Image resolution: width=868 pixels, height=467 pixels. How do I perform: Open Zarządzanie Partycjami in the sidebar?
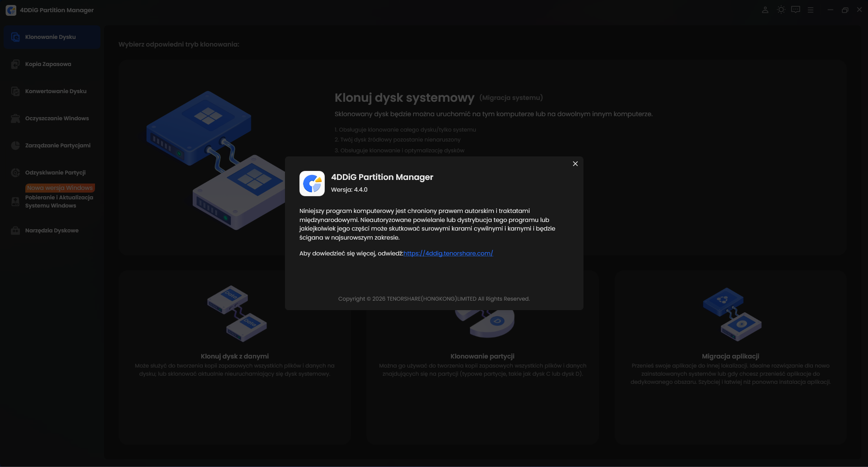tap(52, 146)
